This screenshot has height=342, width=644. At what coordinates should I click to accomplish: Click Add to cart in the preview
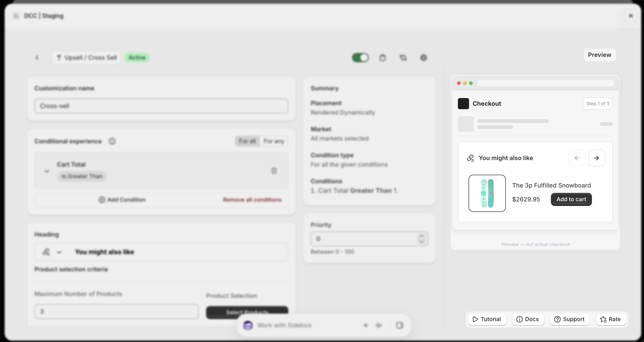tap(571, 199)
